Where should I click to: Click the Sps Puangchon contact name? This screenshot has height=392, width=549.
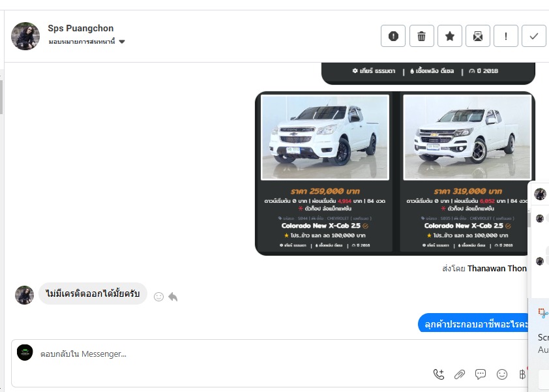pos(81,28)
